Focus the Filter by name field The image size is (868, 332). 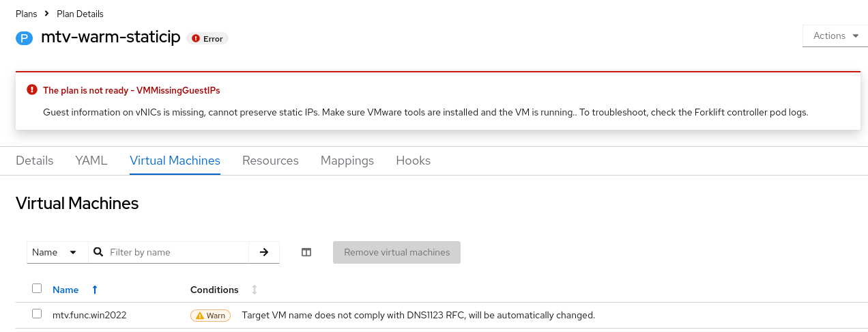[177, 252]
